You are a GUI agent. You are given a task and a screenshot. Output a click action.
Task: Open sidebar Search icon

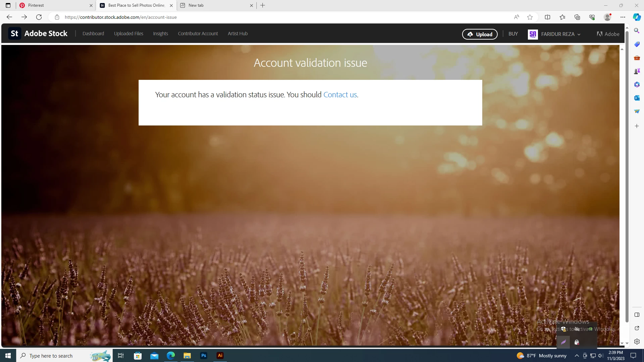click(x=637, y=31)
